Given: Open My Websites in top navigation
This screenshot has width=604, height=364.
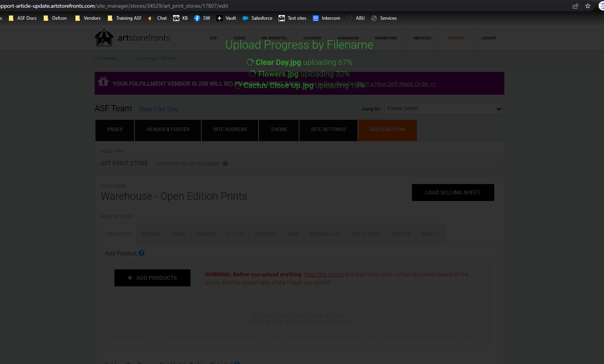Looking at the screenshot, I should (274, 38).
